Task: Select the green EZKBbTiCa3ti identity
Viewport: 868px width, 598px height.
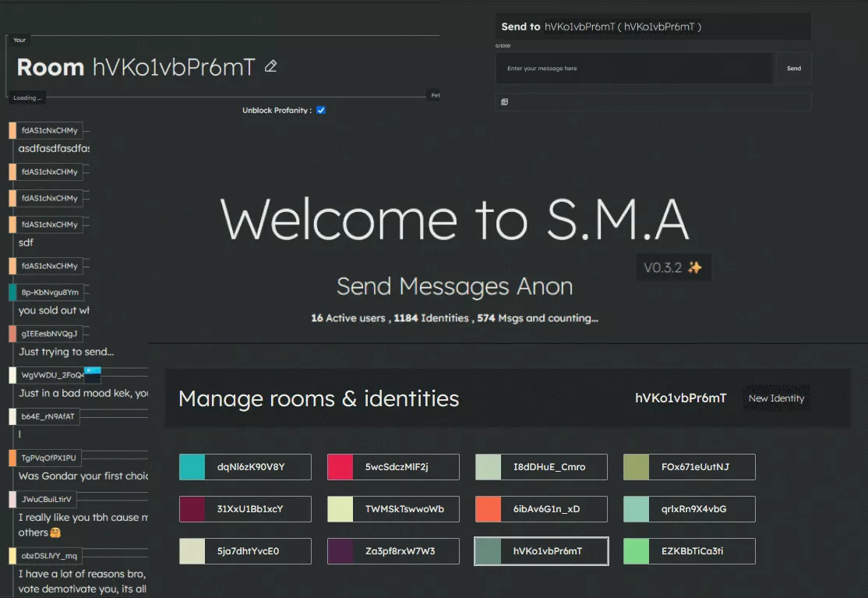Action: 637,551
